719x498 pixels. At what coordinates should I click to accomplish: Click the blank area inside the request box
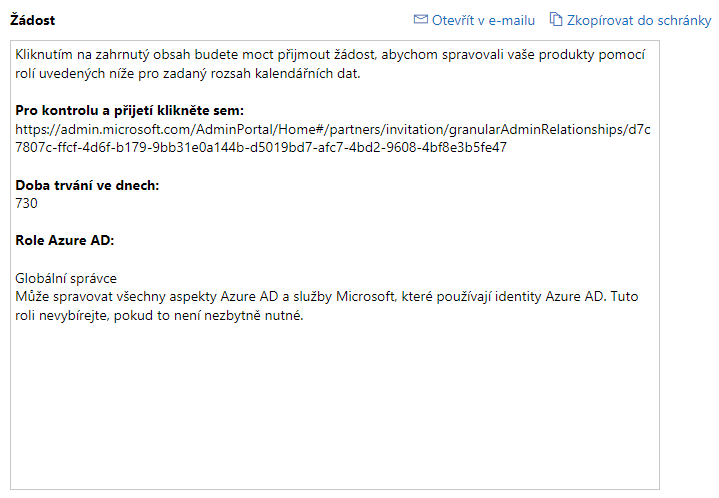click(335, 404)
